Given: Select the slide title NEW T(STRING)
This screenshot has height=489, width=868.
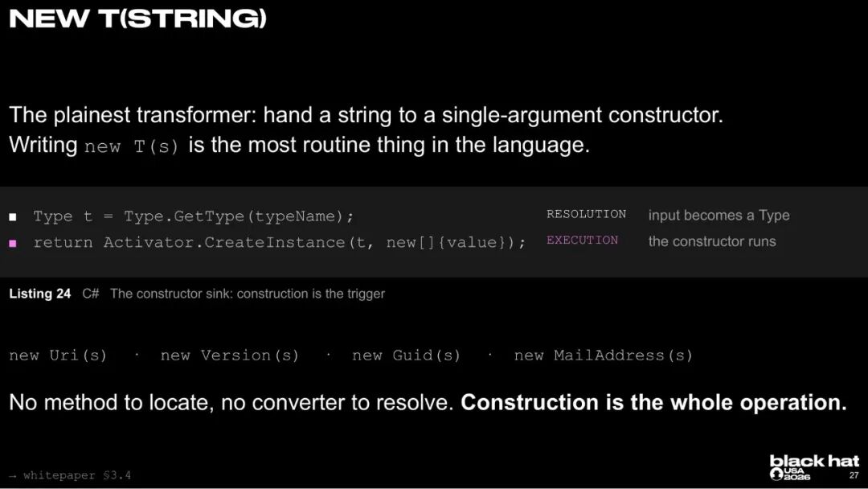Looking at the screenshot, I should (x=138, y=18).
